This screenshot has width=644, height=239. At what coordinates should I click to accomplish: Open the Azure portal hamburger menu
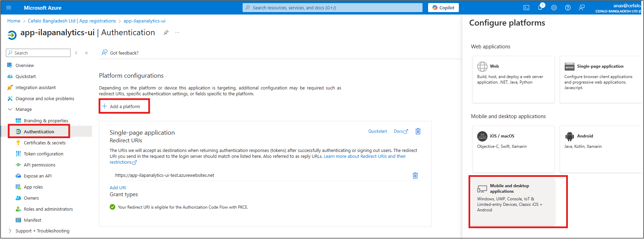[9, 8]
